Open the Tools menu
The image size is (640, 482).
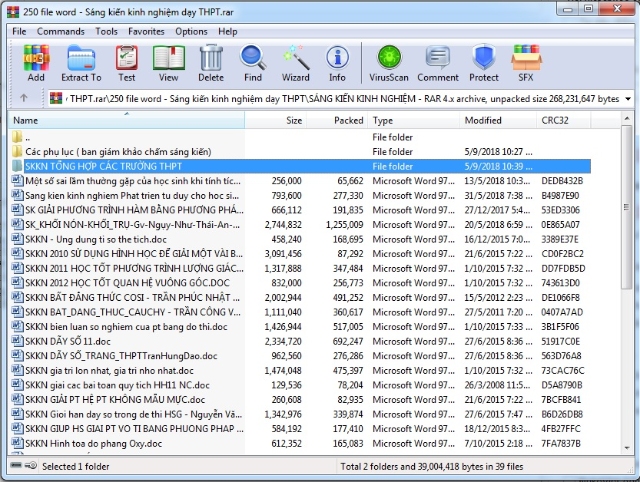click(107, 31)
